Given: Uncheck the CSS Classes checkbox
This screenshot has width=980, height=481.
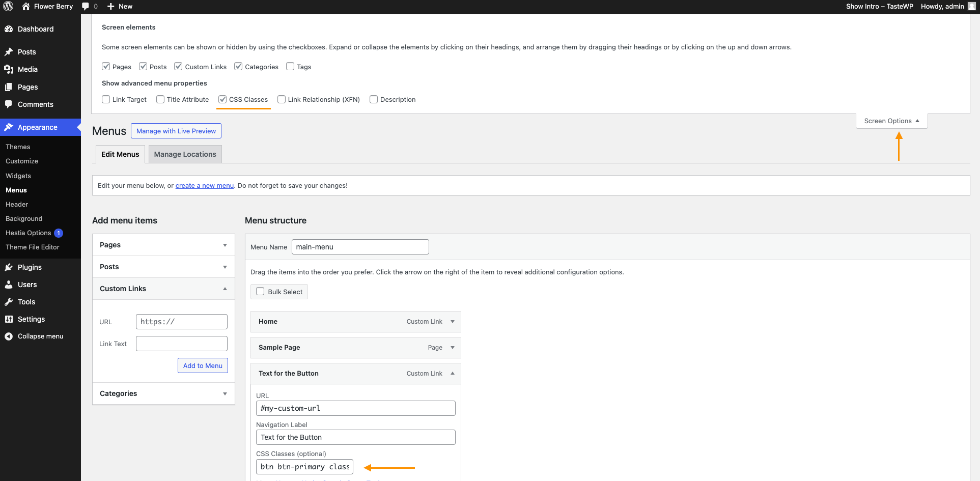Looking at the screenshot, I should tap(222, 99).
